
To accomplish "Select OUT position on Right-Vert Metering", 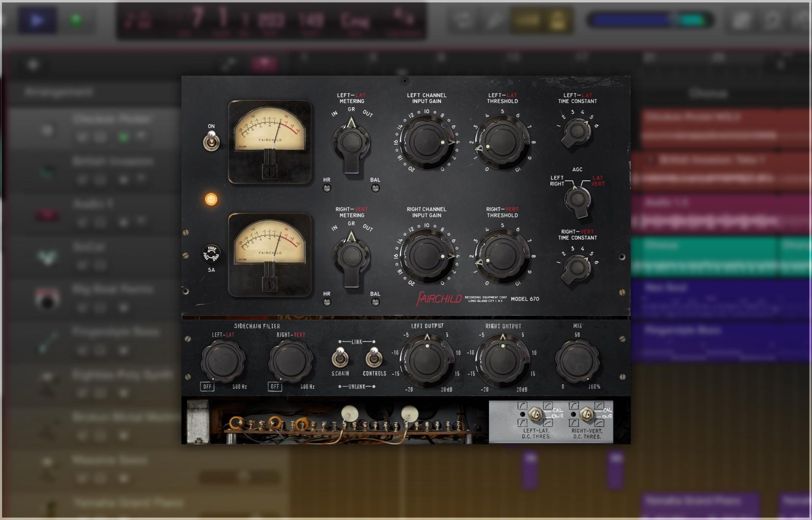I will (x=368, y=228).
